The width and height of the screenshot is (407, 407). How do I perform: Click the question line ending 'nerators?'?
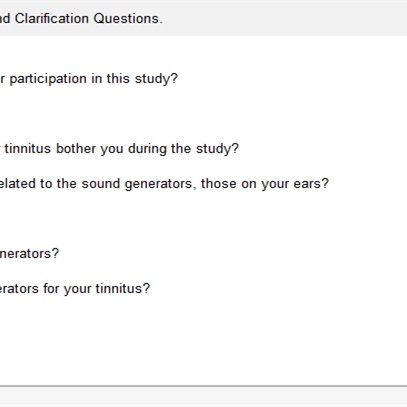[x=29, y=254]
